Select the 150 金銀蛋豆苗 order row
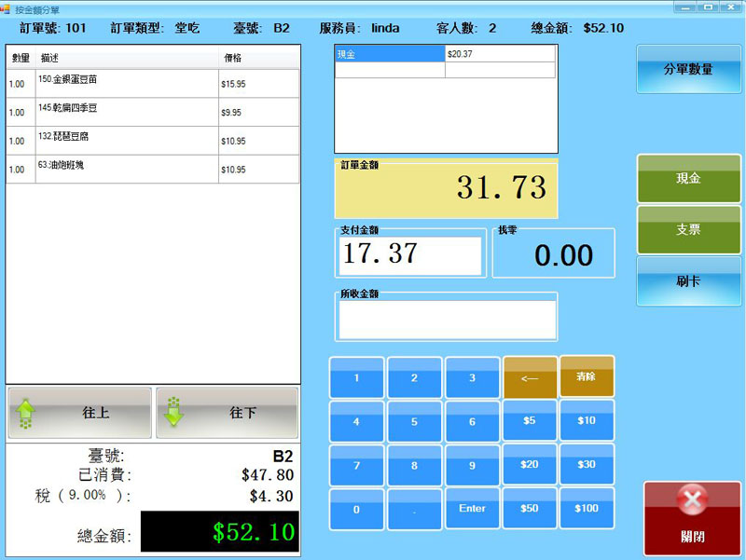The width and height of the screenshot is (746, 560). (153, 83)
